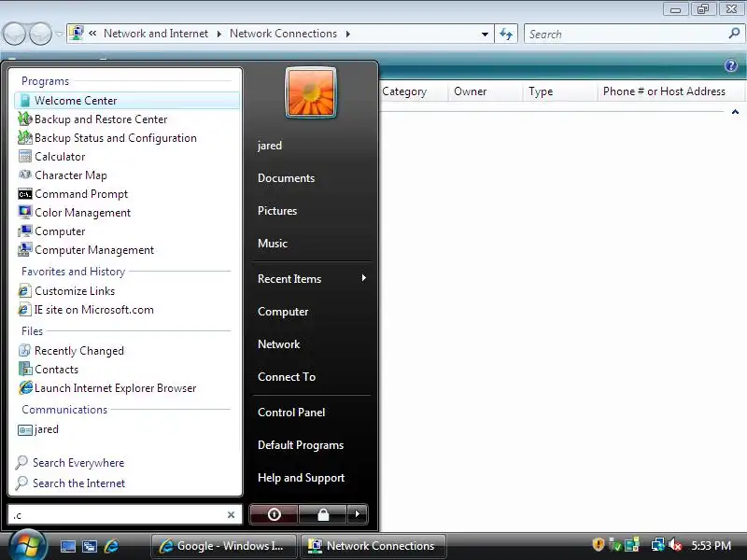The image size is (747, 560).
Task: Click the 5:53 PM clock
Action: pos(711,545)
